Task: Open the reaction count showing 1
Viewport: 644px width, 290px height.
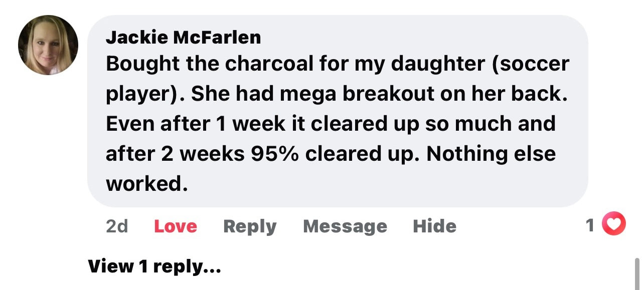Action: click(x=590, y=225)
